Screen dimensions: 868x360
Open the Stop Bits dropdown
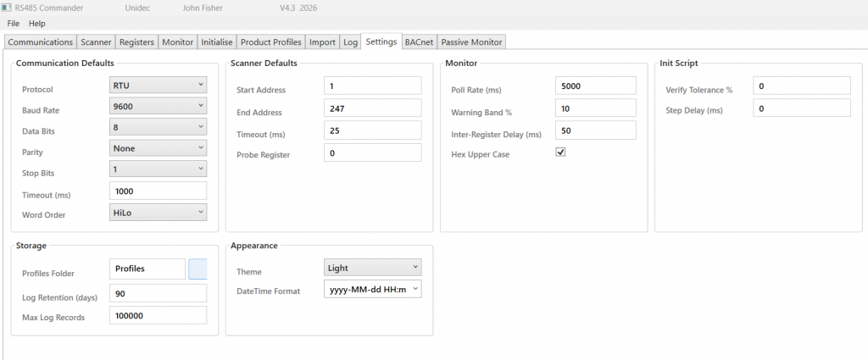coord(159,169)
